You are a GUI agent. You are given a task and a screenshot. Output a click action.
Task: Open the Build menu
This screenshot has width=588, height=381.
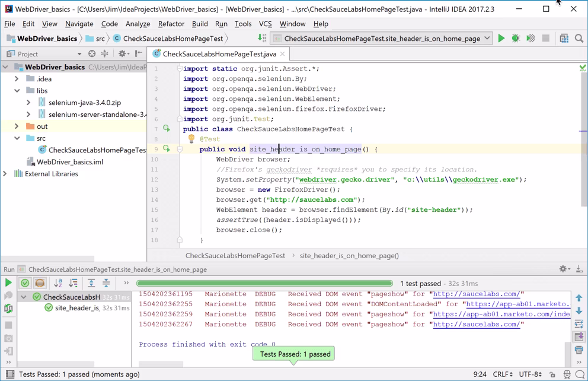200,24
